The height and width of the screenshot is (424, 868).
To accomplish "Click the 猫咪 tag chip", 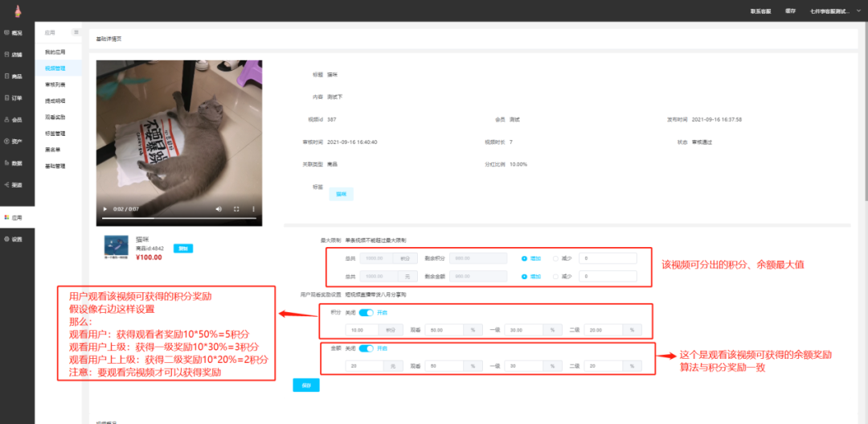I will (341, 194).
